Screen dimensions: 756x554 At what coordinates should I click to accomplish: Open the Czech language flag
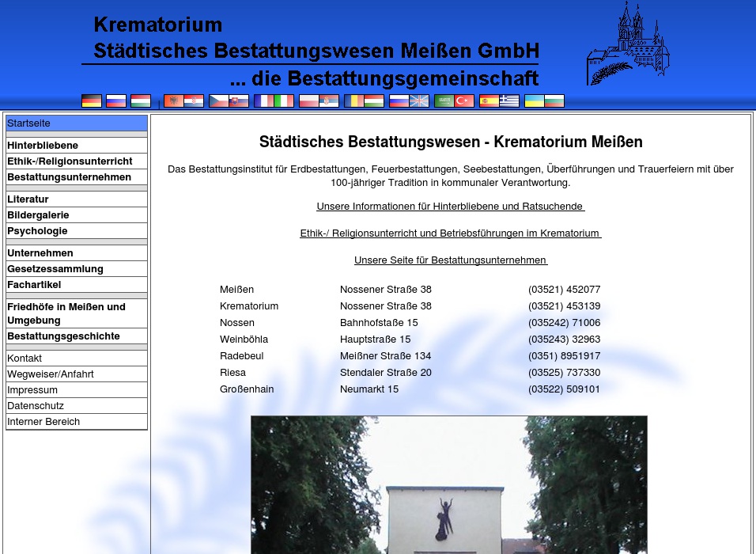point(217,101)
